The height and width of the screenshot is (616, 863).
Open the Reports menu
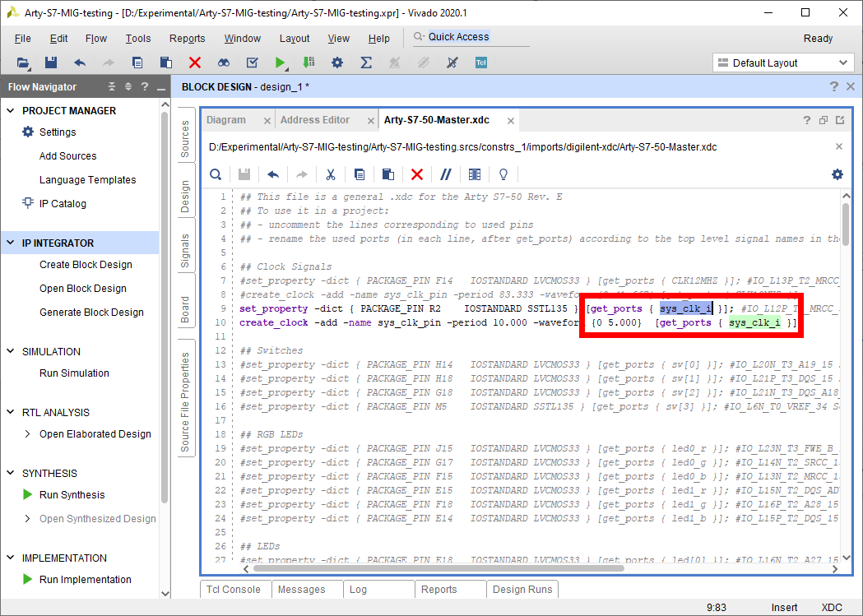(187, 39)
